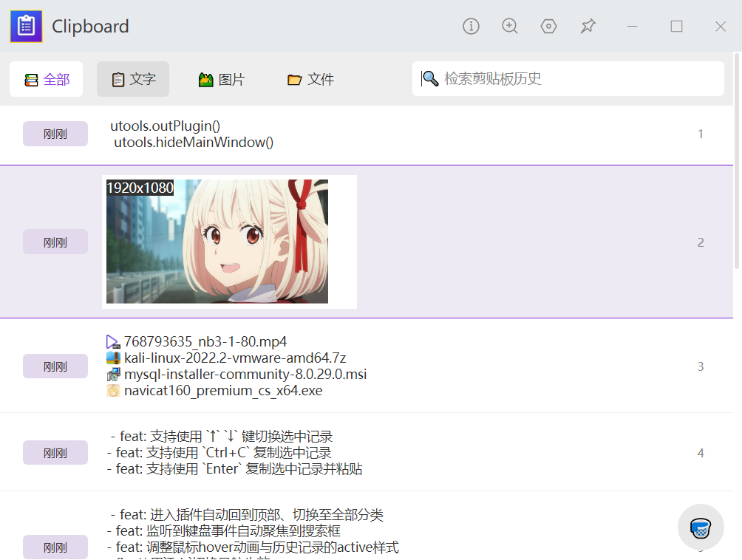Click the index number 3
This screenshot has width=742, height=560.
pyautogui.click(x=701, y=366)
